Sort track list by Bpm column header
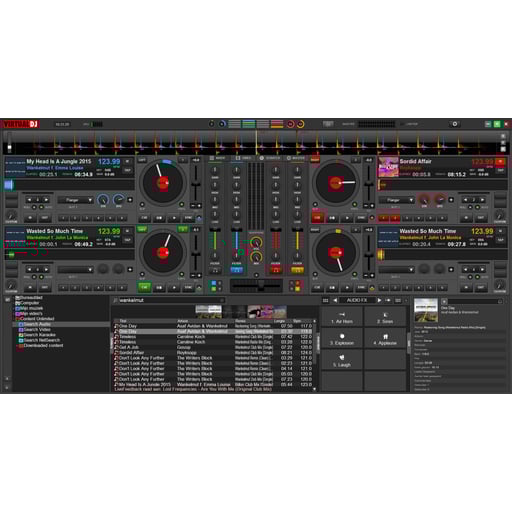 coord(297,321)
